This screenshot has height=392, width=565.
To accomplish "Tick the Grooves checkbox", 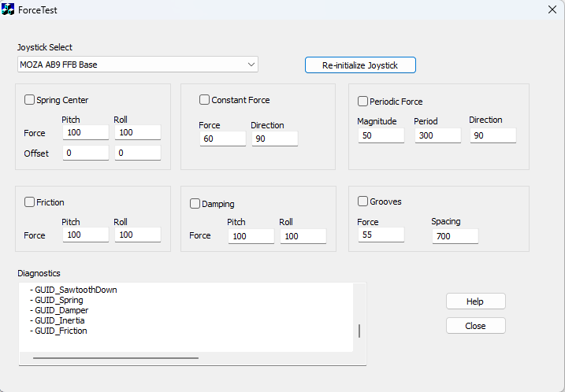I will point(362,202).
